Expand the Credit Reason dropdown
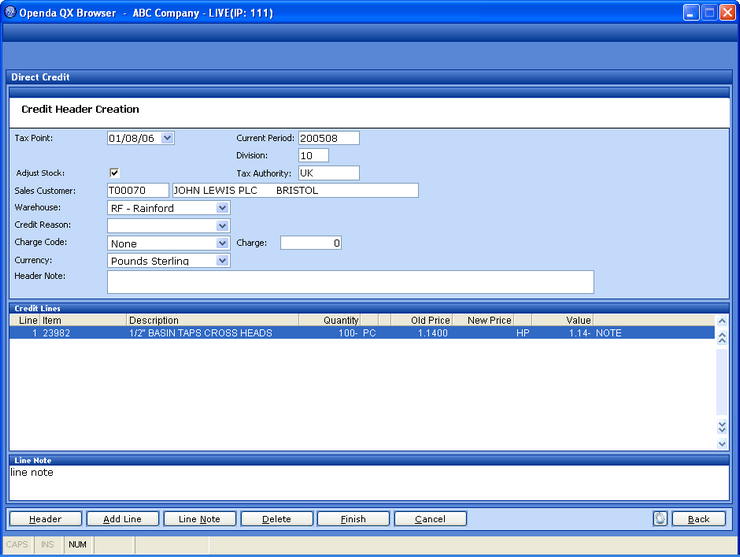The width and height of the screenshot is (740, 557). pos(222,226)
